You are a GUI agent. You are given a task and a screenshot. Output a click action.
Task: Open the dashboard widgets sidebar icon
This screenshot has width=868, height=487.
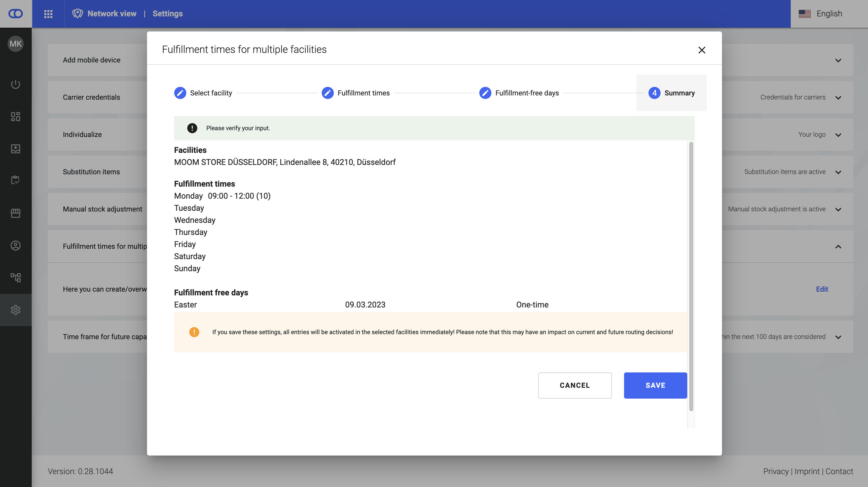[16, 117]
